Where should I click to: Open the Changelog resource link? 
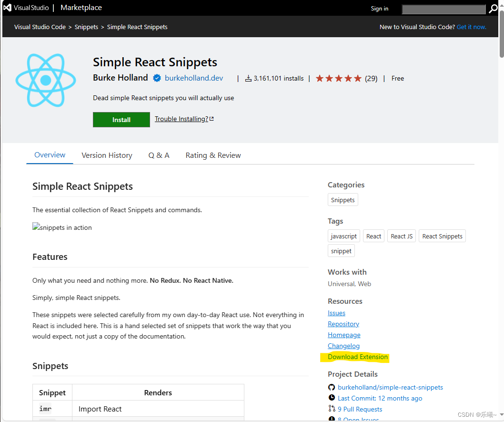343,346
